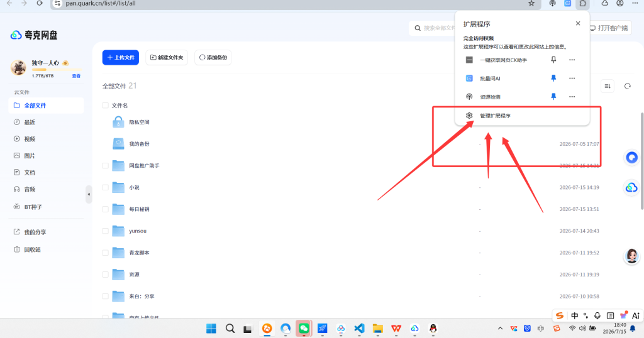Check the 青龙脚本 folder checkbox
644x338 pixels.
106,253
